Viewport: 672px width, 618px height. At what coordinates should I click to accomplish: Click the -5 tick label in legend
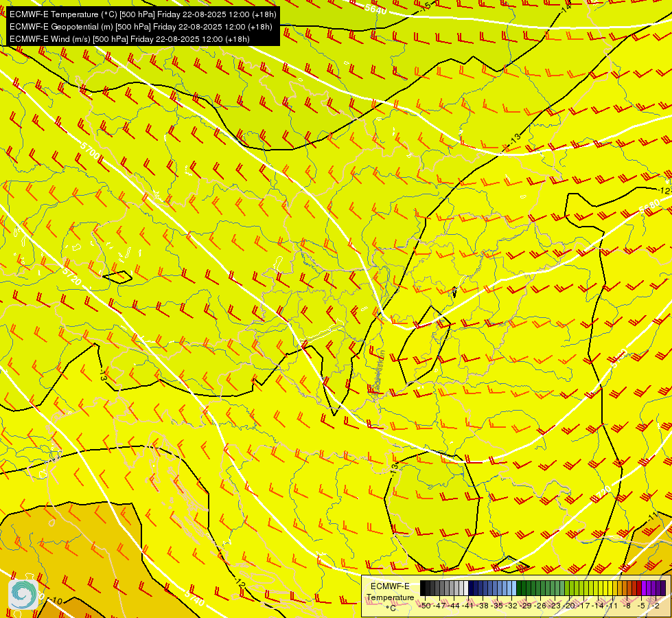pyautogui.click(x=641, y=606)
